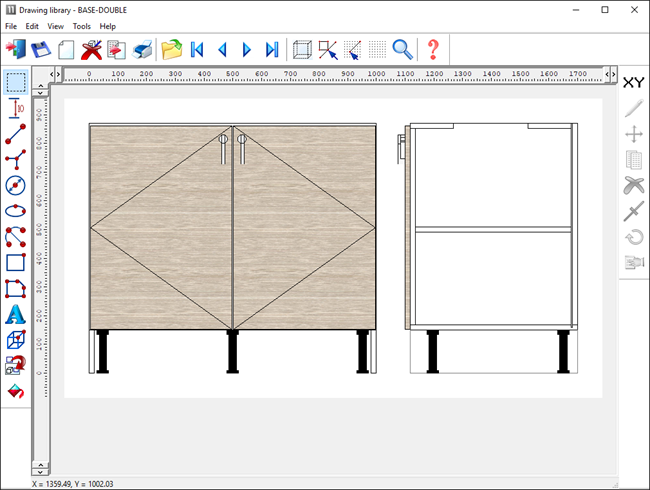Click the rectangle drawing tool
Screen dimensions: 650x490
(x=16, y=262)
